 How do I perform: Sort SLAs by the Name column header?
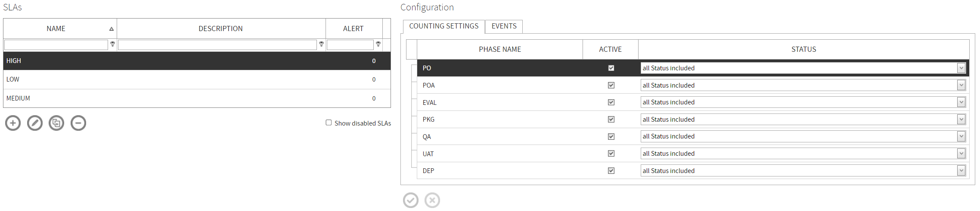[56, 28]
